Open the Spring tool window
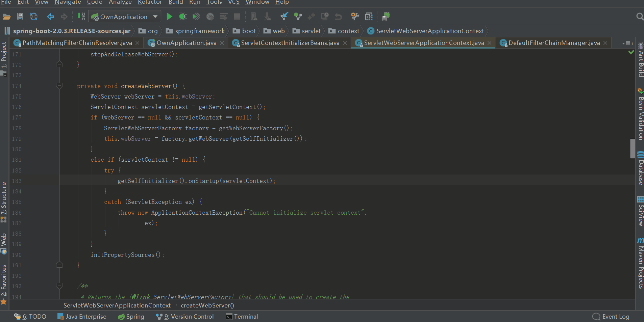644x322 pixels. [131, 317]
